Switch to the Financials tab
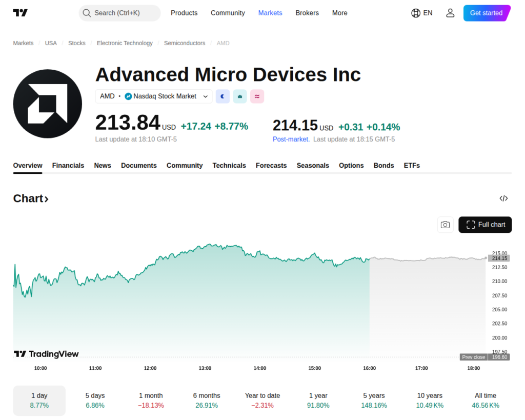525x420 pixels. click(x=68, y=165)
